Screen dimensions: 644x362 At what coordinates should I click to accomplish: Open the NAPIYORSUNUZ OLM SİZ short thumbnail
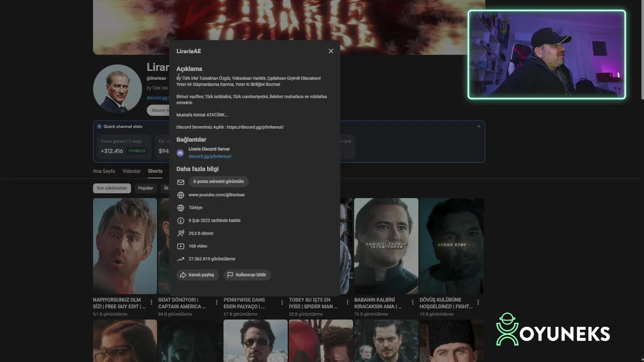pos(125,246)
